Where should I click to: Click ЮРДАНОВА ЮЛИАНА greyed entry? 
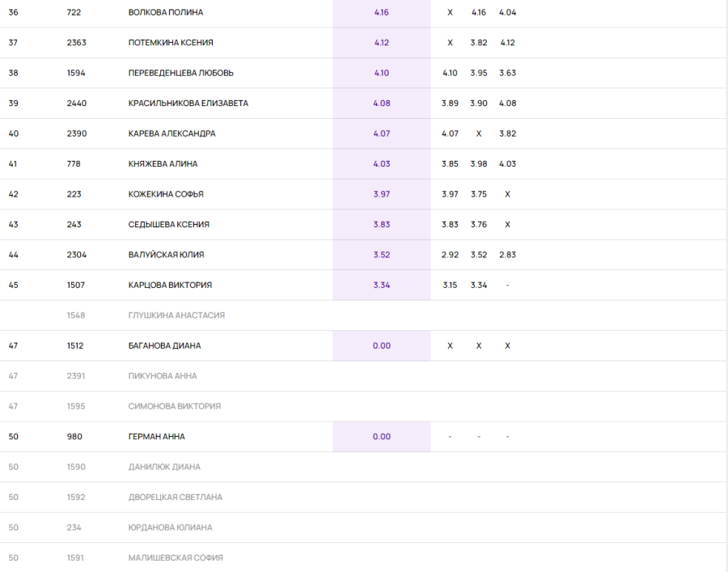coord(170,528)
